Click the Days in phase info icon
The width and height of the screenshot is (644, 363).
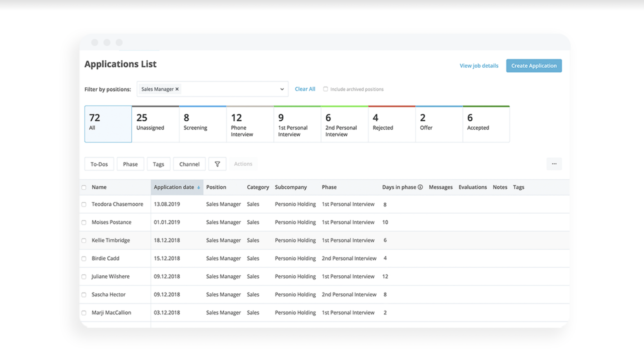(x=420, y=187)
